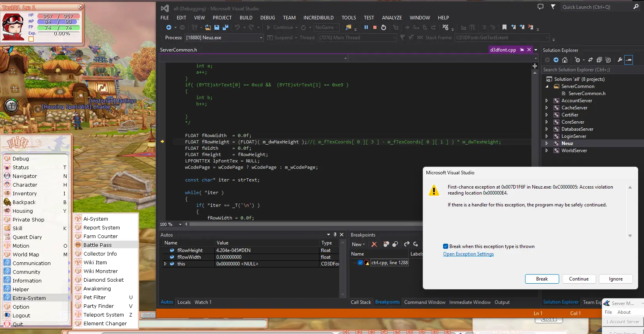The width and height of the screenshot is (644, 334).
Task: Switch to the Locals tab
Action: 184,302
